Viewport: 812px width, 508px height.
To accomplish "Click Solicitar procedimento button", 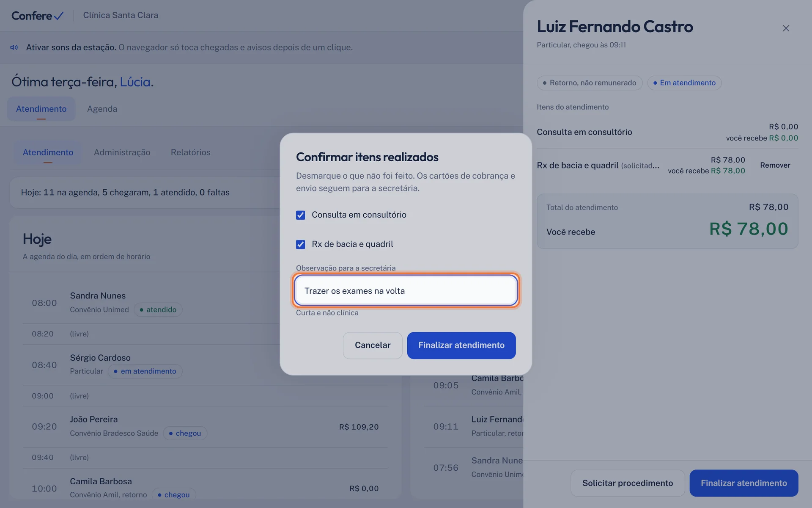I will point(627,483).
